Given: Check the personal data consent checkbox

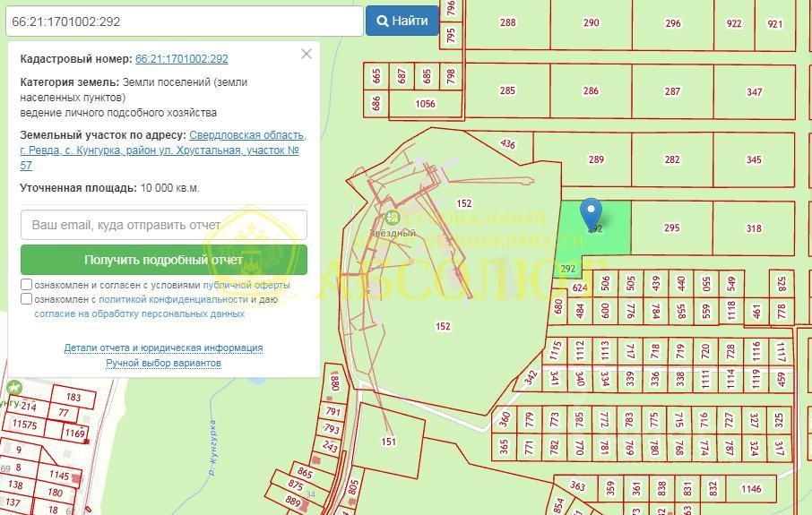Looking at the screenshot, I should (x=26, y=299).
